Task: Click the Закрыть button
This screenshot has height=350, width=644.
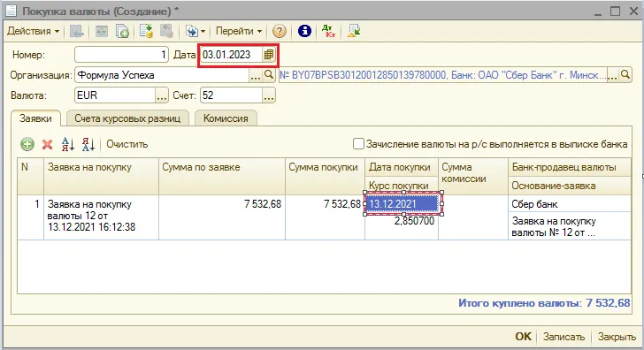Action: pos(617,337)
